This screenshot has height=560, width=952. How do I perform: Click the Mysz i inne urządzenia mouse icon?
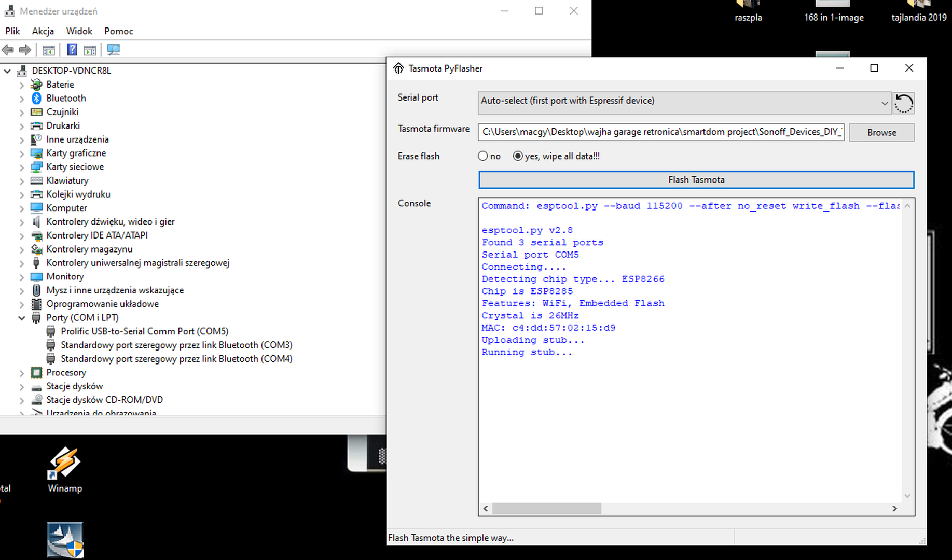[36, 290]
